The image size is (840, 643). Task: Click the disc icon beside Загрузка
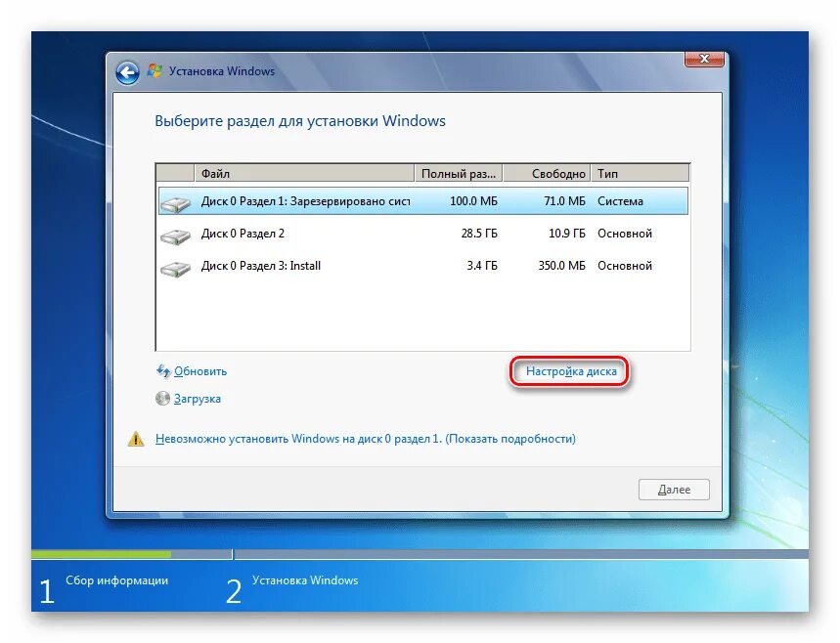(162, 399)
